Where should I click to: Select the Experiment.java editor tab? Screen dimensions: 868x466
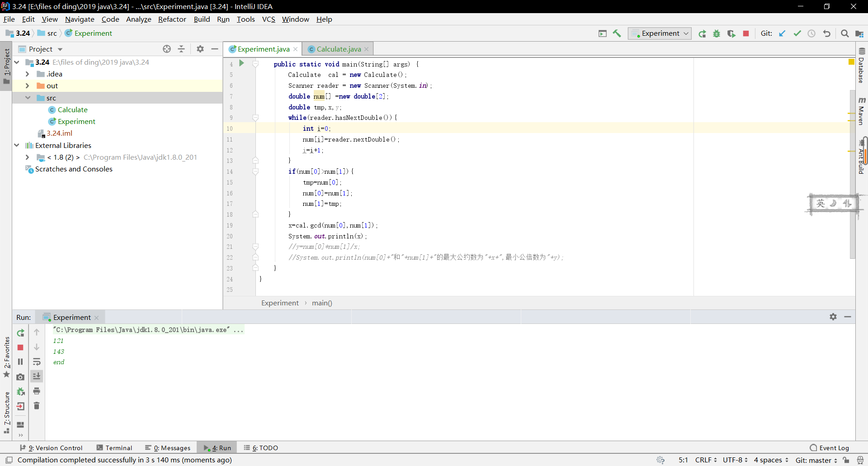[263, 49]
